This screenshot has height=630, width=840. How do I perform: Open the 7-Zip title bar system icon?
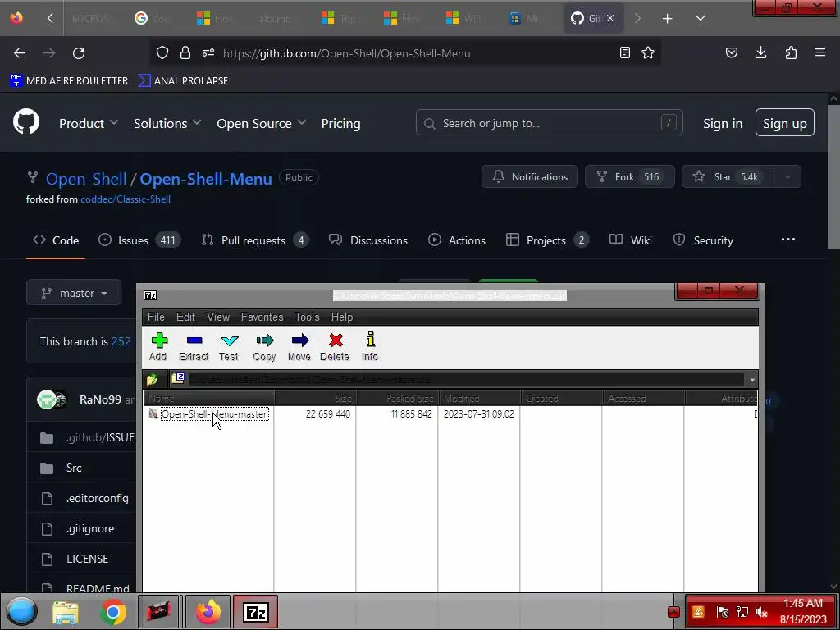(x=151, y=295)
